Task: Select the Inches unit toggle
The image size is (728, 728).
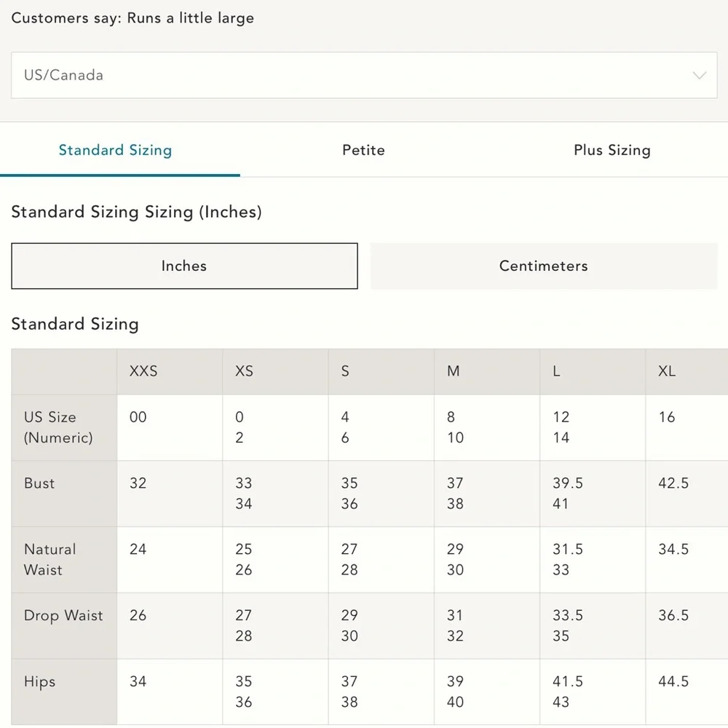Action: pos(184,266)
